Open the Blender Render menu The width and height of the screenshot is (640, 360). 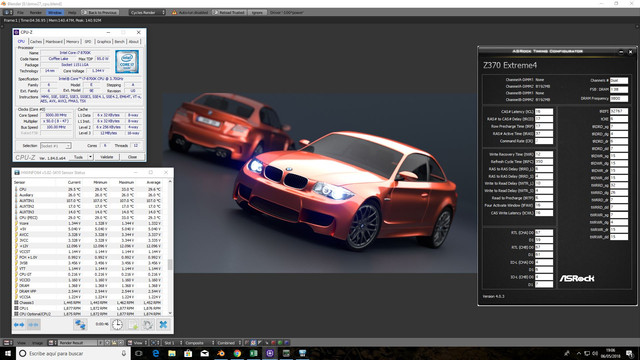(x=36, y=13)
